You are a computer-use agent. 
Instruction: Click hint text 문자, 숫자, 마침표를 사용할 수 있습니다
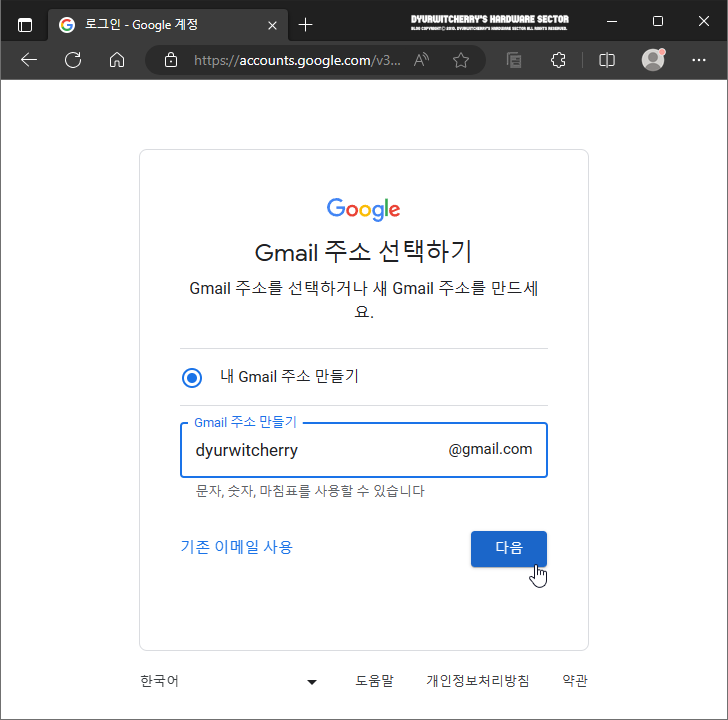point(310,491)
